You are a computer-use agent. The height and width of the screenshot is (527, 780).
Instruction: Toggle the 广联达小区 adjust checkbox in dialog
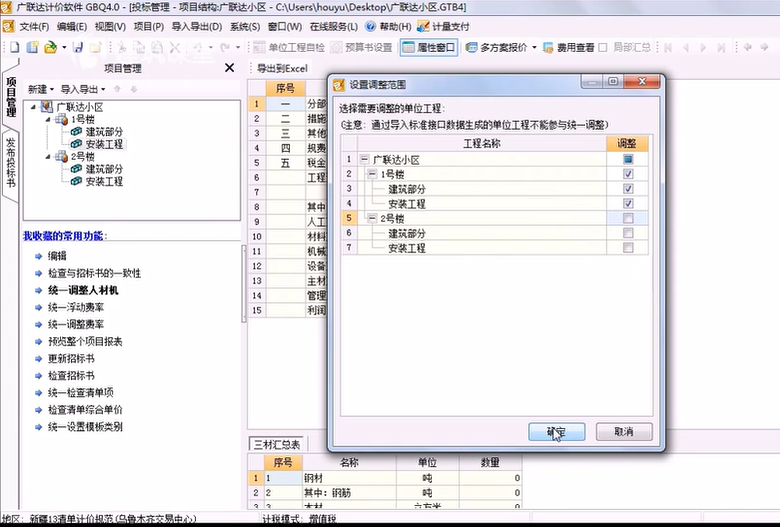(x=628, y=159)
